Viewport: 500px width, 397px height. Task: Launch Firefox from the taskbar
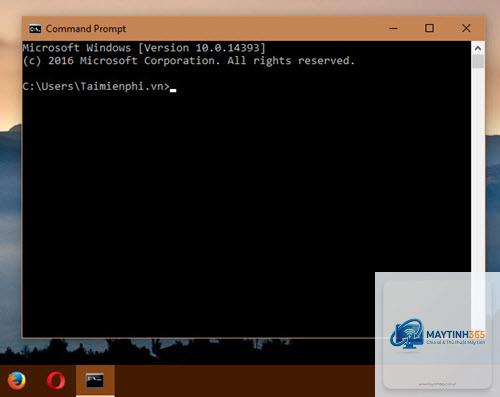(17, 381)
